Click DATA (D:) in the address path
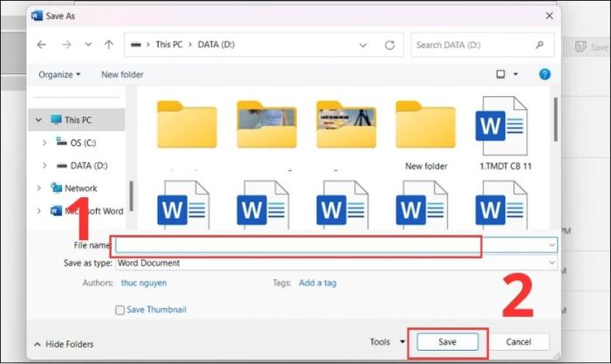Screen dimensions: 611x364 point(216,45)
